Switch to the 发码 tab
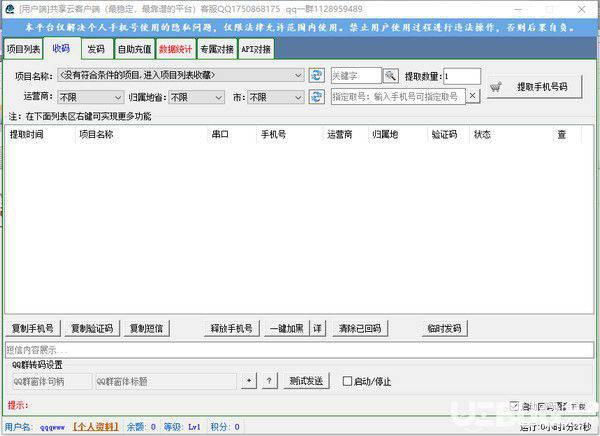600x436 pixels. tap(96, 49)
